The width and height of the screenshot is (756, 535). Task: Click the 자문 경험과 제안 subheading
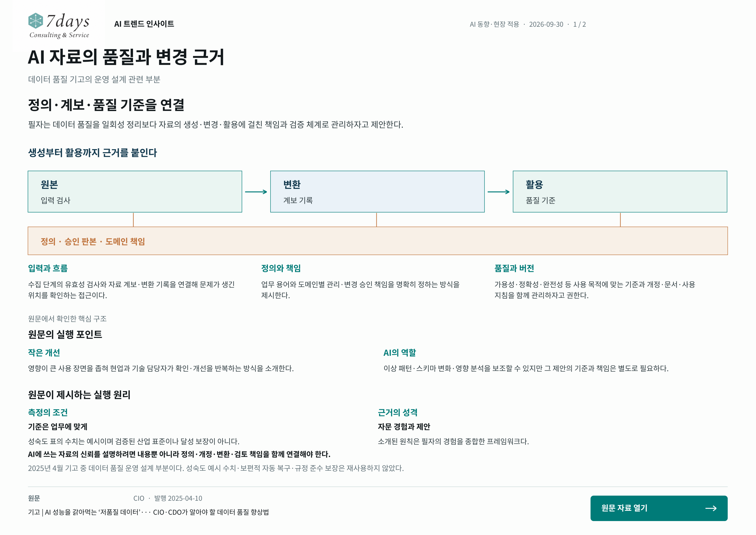(404, 427)
